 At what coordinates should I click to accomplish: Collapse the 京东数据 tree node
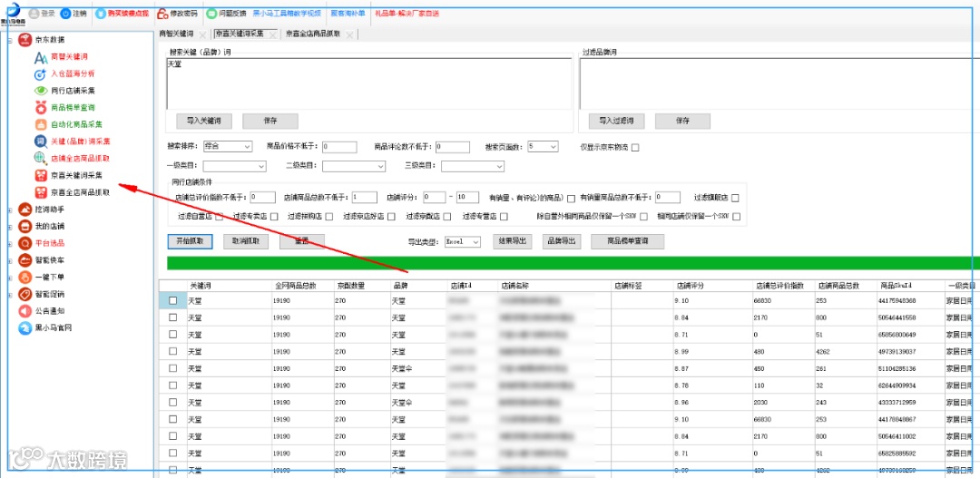click(x=10, y=40)
